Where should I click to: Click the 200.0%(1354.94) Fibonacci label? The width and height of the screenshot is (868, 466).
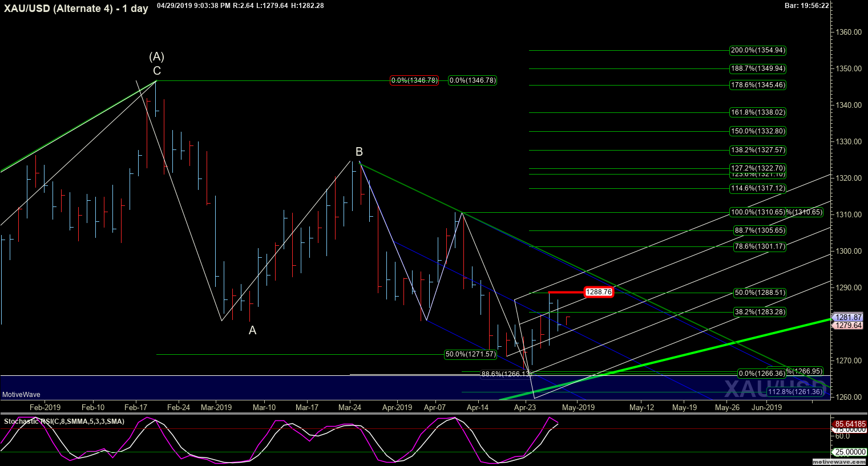point(758,50)
